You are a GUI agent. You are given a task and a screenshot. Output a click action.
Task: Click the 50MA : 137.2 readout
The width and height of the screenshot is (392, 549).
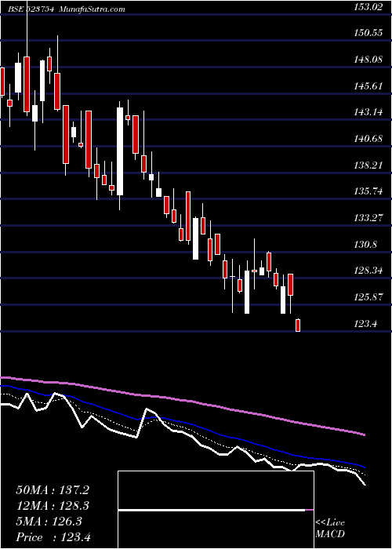(x=53, y=490)
